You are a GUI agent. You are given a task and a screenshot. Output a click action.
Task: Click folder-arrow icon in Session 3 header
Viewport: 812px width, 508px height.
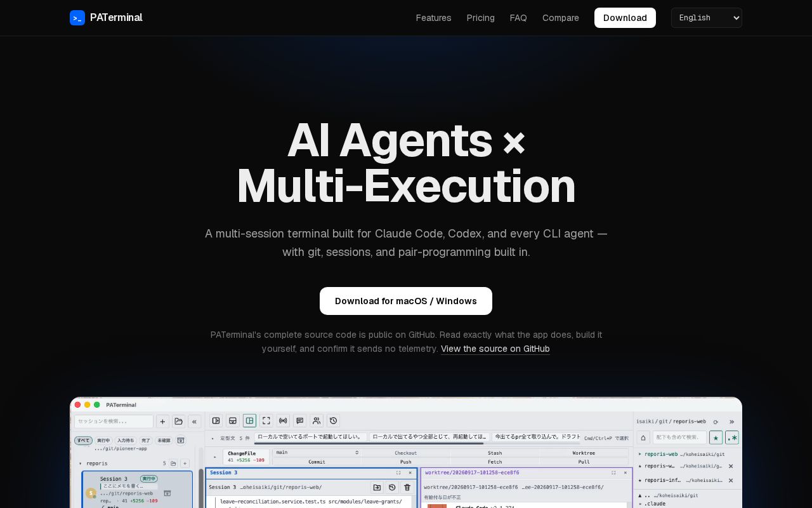click(x=377, y=487)
